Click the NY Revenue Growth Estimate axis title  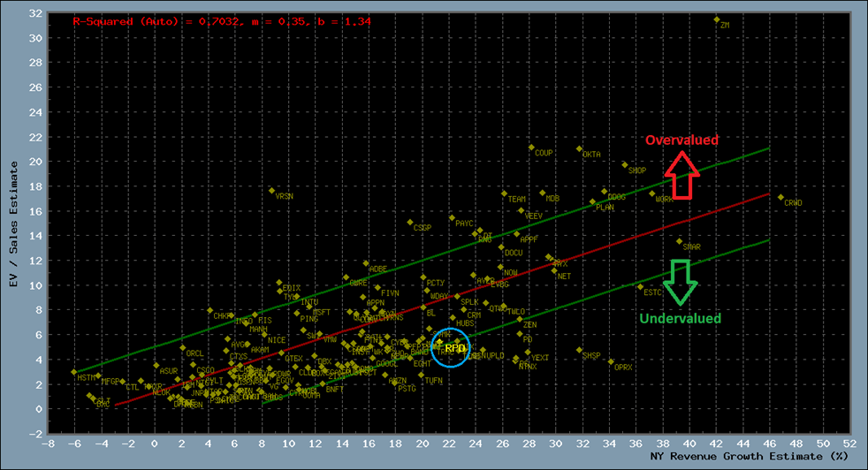(x=749, y=457)
